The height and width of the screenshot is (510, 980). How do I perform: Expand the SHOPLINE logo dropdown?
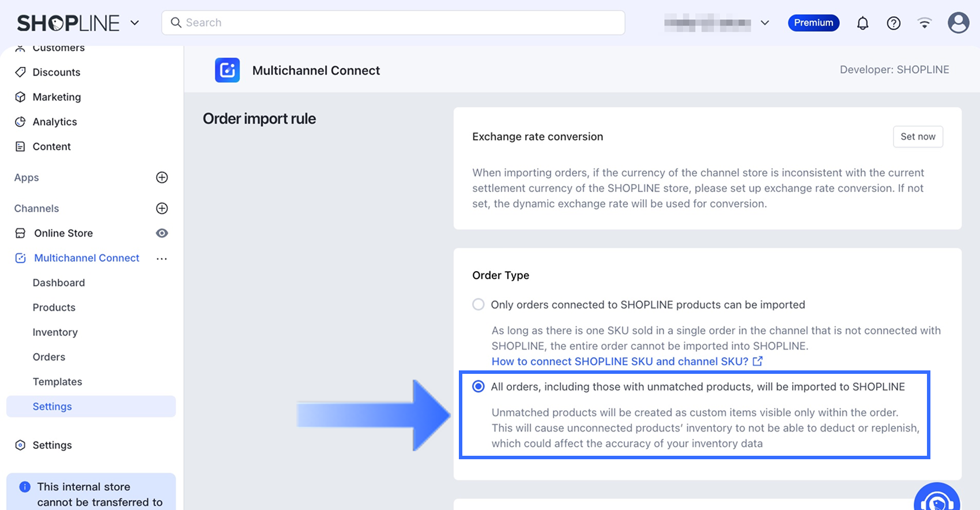(135, 23)
